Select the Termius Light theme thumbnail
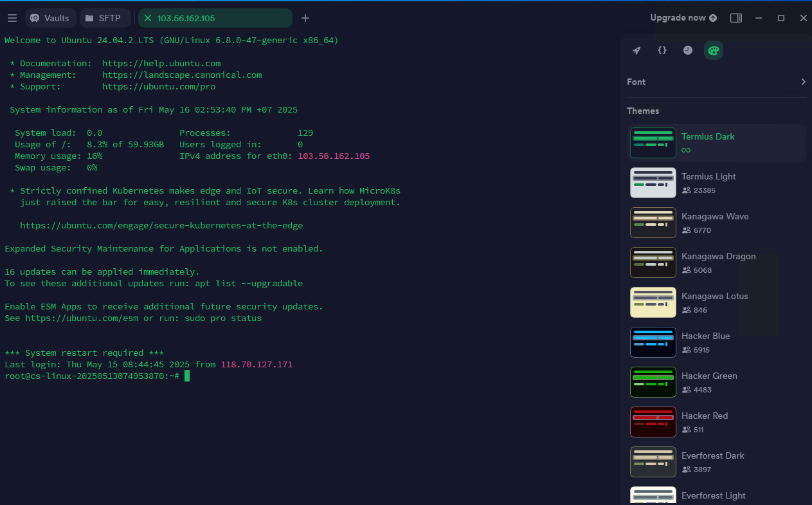 [653, 183]
